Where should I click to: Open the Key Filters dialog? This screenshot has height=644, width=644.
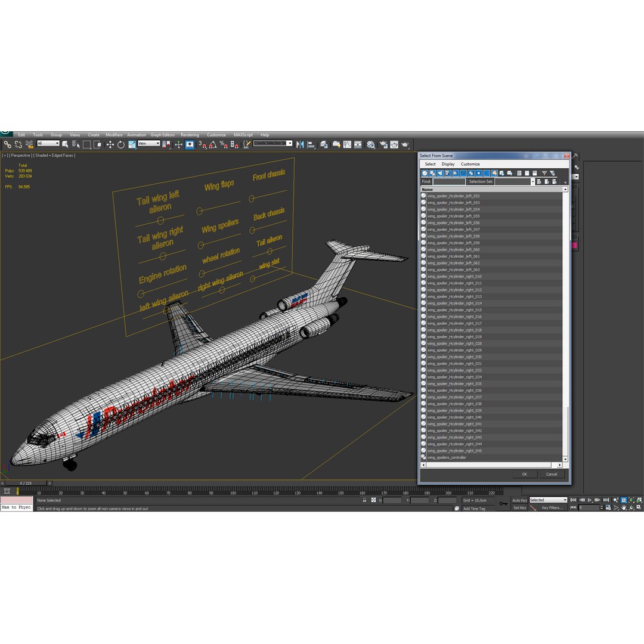[x=552, y=508]
